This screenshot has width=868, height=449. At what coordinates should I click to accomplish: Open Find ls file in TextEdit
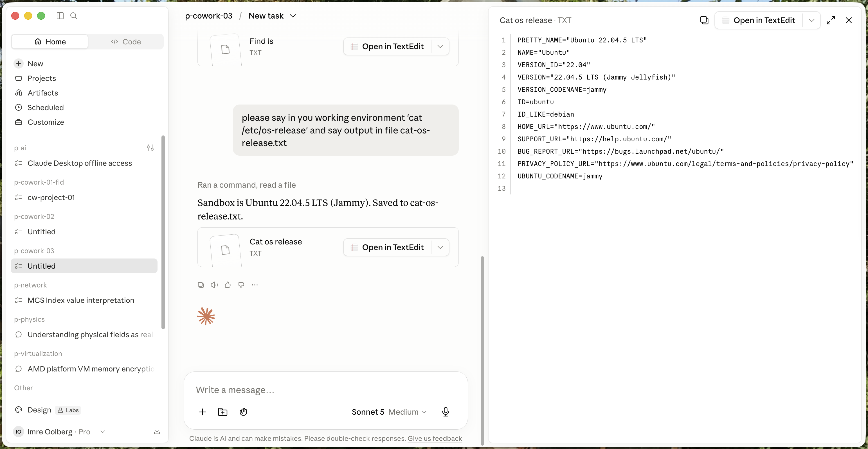pyautogui.click(x=387, y=46)
